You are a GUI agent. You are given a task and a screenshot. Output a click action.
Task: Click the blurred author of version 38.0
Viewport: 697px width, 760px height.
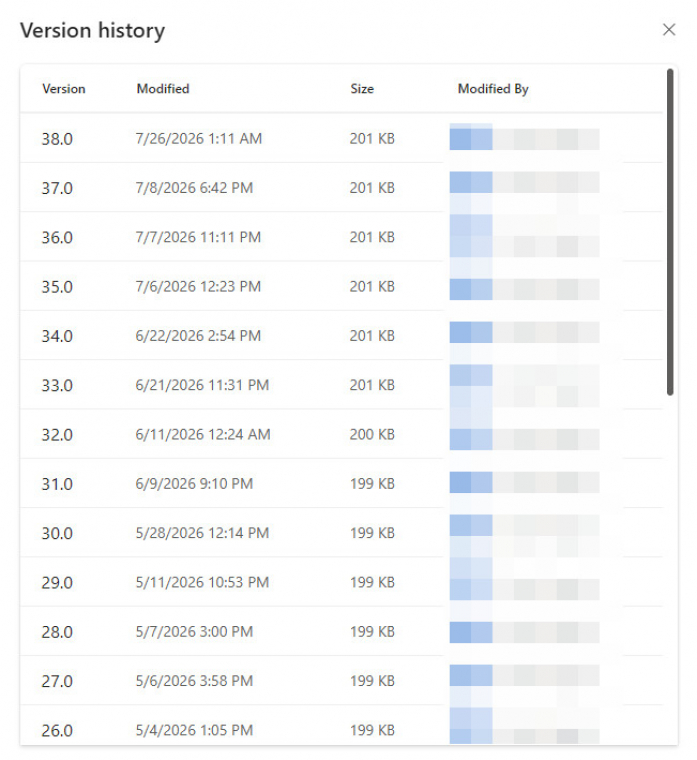click(524, 139)
